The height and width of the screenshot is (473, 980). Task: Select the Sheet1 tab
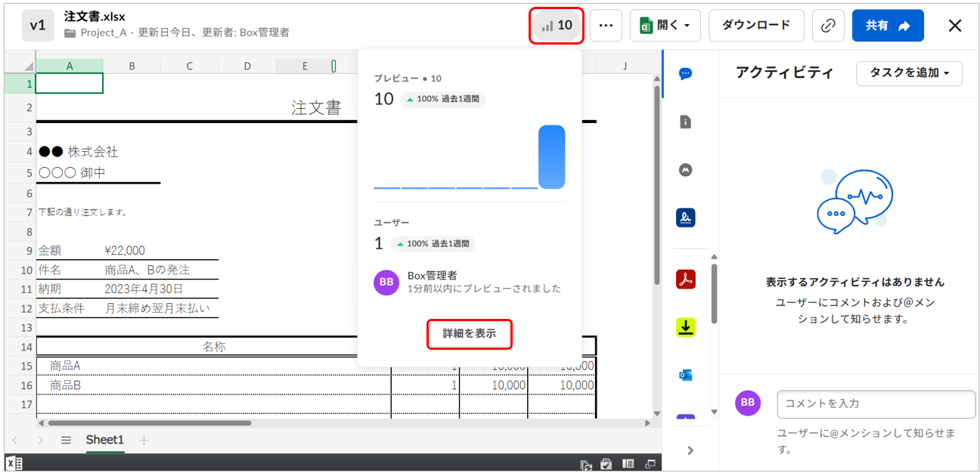pyautogui.click(x=104, y=440)
